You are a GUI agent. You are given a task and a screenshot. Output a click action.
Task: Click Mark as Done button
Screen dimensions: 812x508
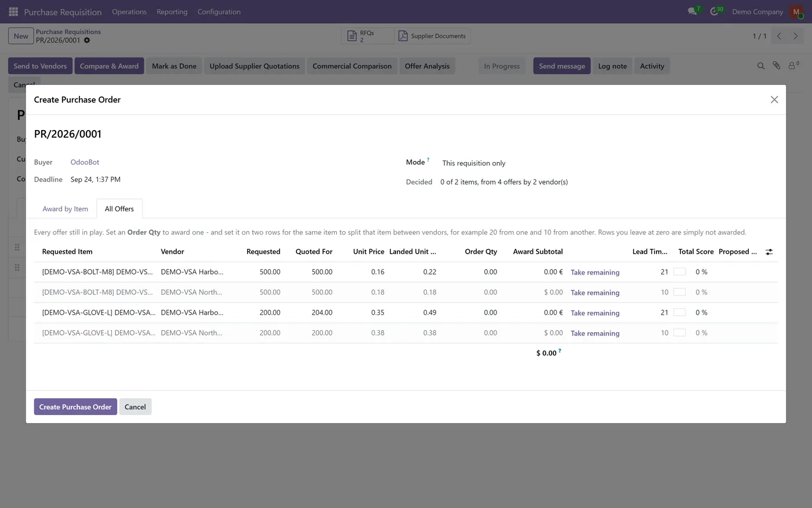[x=174, y=66]
